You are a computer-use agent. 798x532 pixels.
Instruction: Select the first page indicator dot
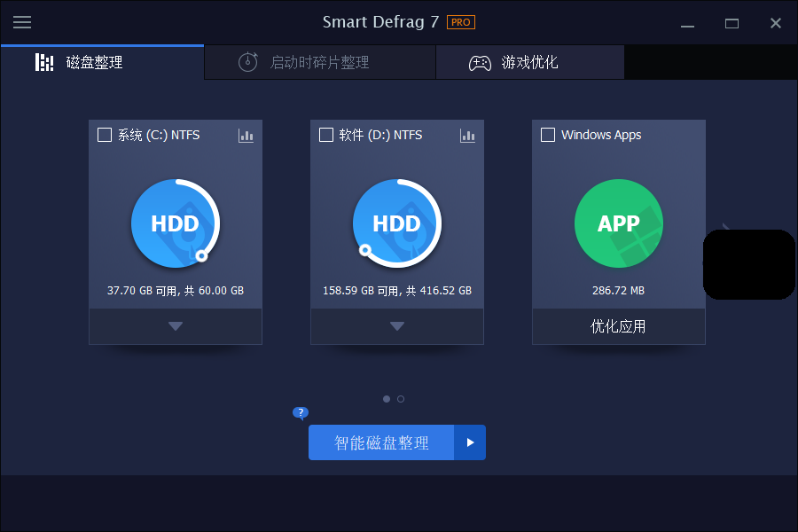click(387, 399)
